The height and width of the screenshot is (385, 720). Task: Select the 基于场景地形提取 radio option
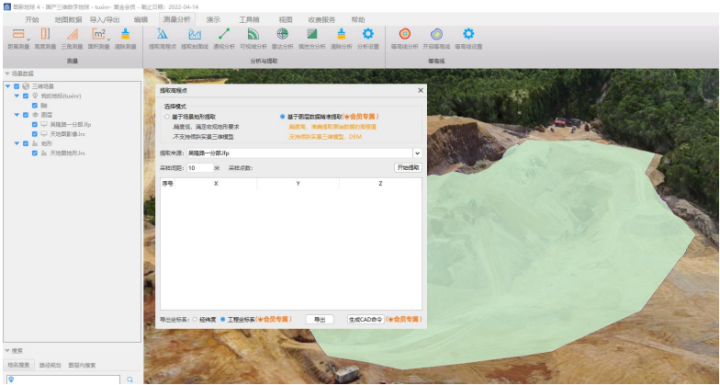point(167,117)
